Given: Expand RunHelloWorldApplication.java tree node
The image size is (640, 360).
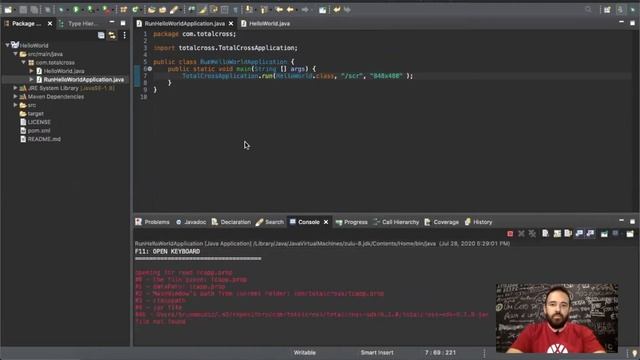Looking at the screenshot, I should pos(31,80).
